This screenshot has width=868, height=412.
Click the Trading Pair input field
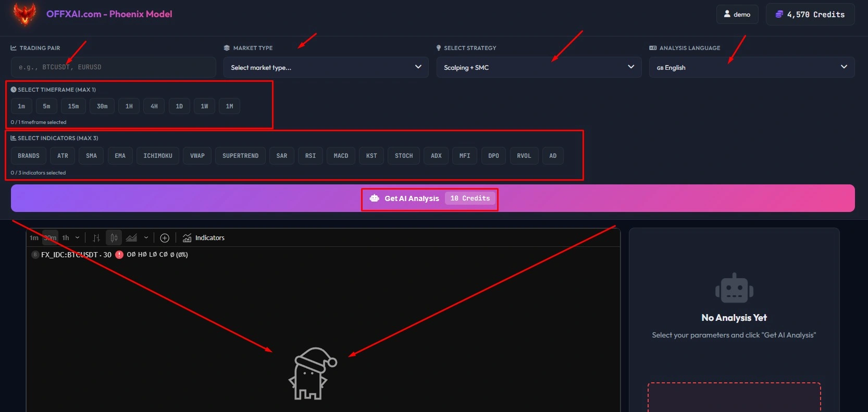click(113, 67)
